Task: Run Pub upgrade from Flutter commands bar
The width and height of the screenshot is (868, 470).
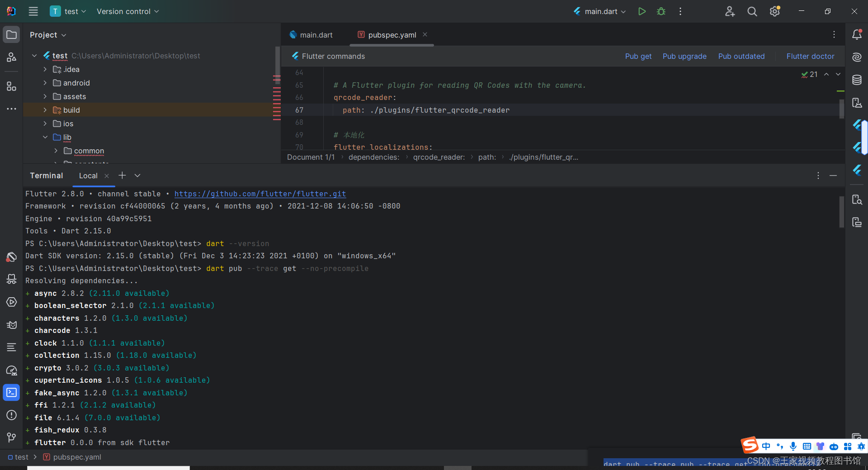Action: (x=684, y=56)
